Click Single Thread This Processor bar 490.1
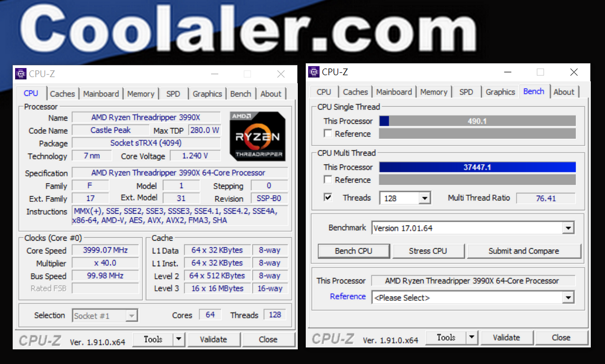 click(477, 121)
